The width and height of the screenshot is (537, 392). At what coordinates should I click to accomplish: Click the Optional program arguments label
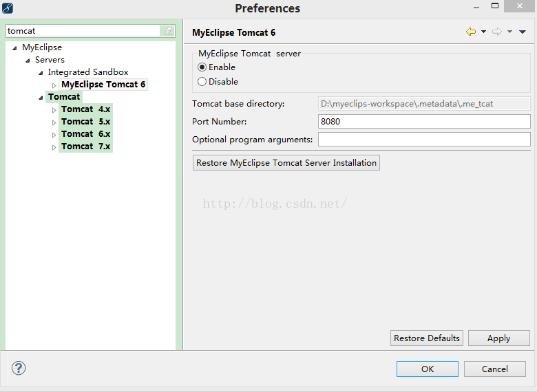(x=253, y=139)
